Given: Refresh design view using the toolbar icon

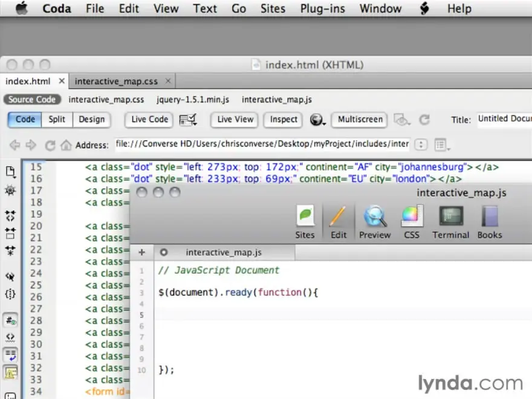Looking at the screenshot, I should pyautogui.click(x=424, y=120).
